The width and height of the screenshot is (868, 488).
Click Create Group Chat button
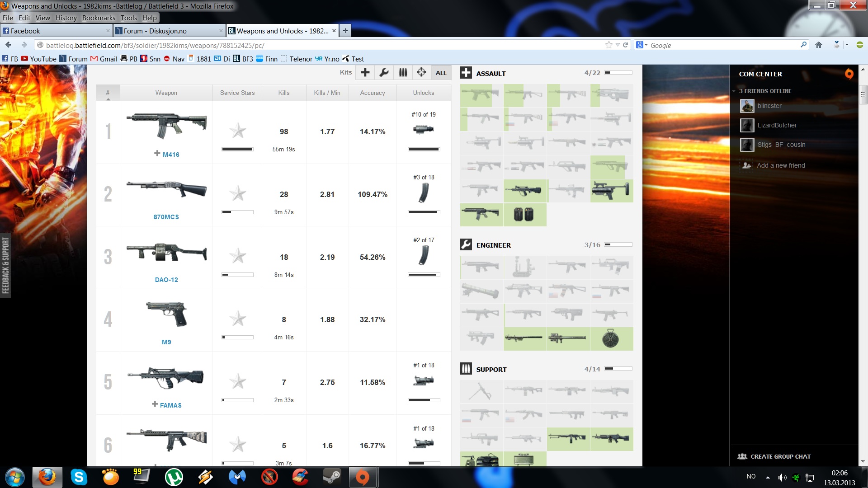(774, 456)
